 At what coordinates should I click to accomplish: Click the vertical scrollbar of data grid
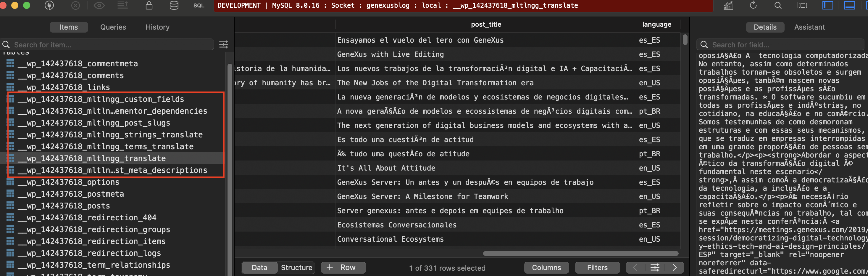point(685,39)
